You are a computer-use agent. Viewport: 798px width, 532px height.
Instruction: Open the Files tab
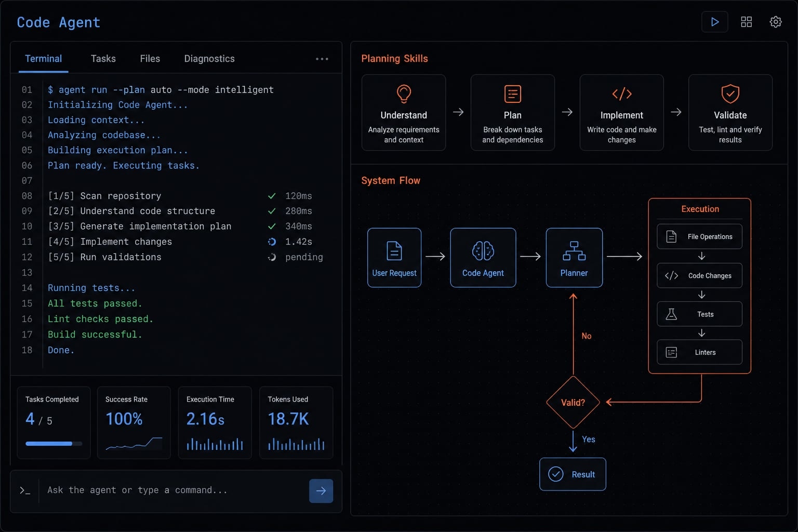click(x=150, y=59)
